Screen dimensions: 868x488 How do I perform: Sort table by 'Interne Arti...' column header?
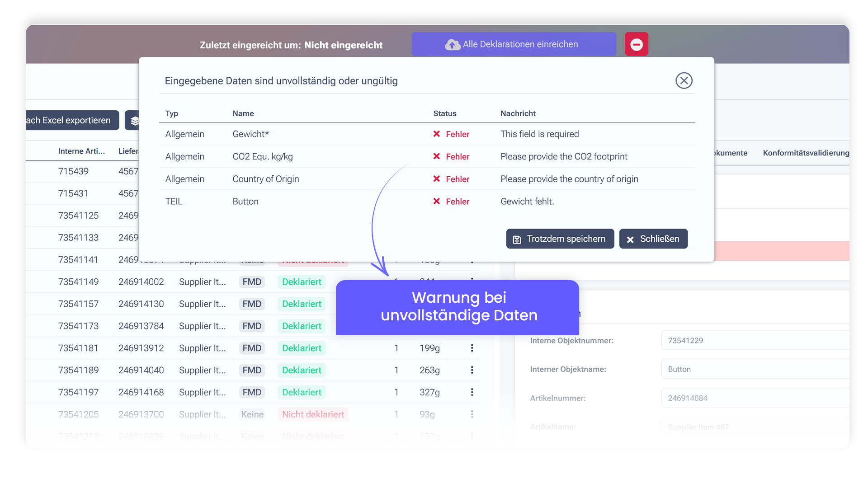coord(82,151)
